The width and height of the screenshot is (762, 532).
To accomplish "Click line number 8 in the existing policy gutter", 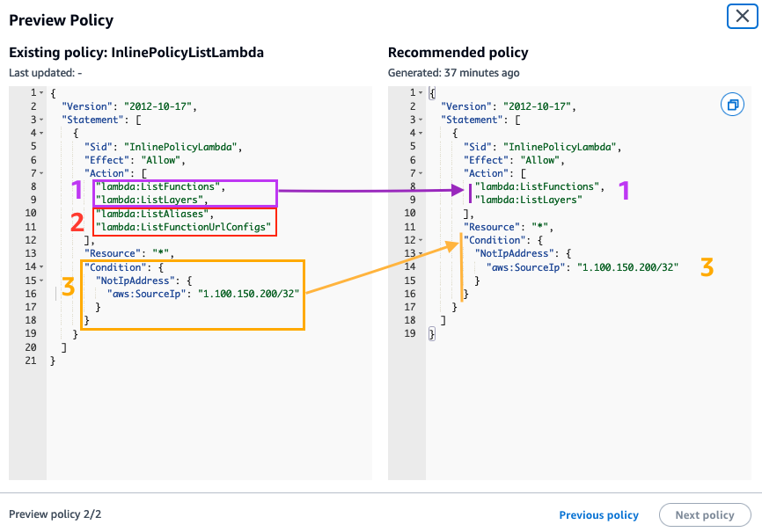I will (33, 186).
